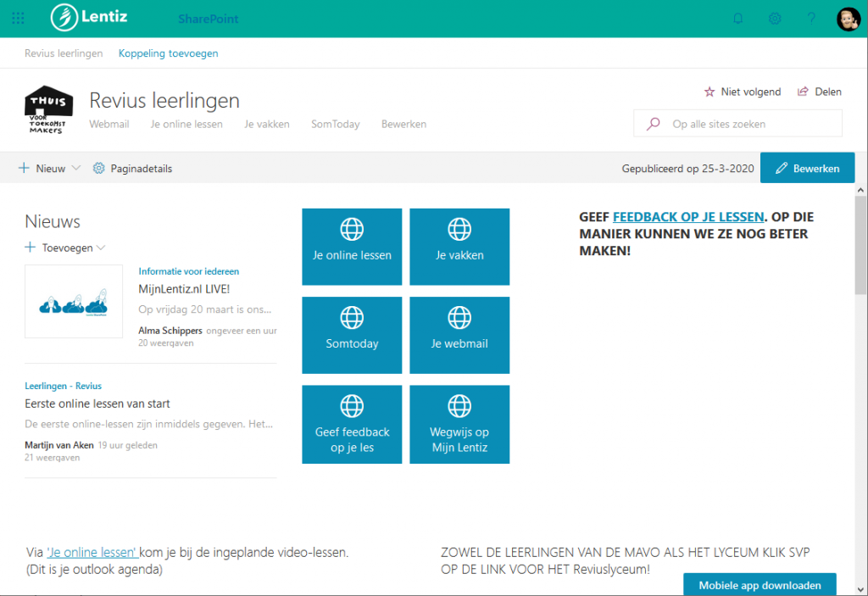
Task: Click the blue Bewerken page button
Action: (807, 168)
